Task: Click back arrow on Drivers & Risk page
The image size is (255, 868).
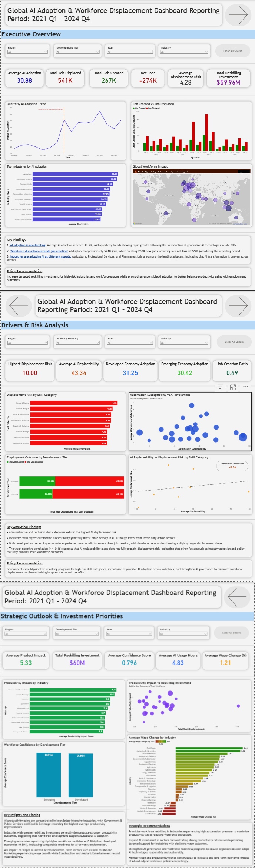Action: [x=18, y=306]
